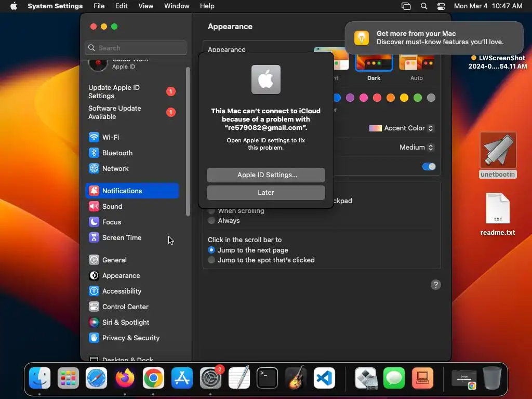The width and height of the screenshot is (532, 399).
Task: Open Focus settings in sidebar
Action: click(x=132, y=222)
